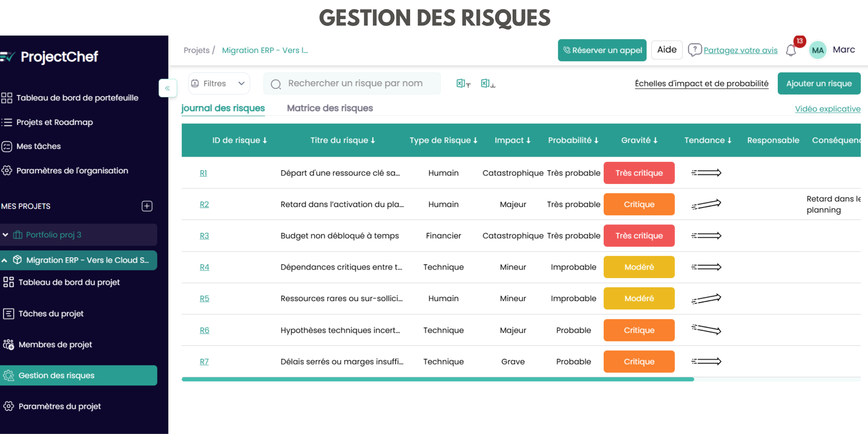
Task: Expand the Portfolio proj 3 chevron
Action: point(6,235)
